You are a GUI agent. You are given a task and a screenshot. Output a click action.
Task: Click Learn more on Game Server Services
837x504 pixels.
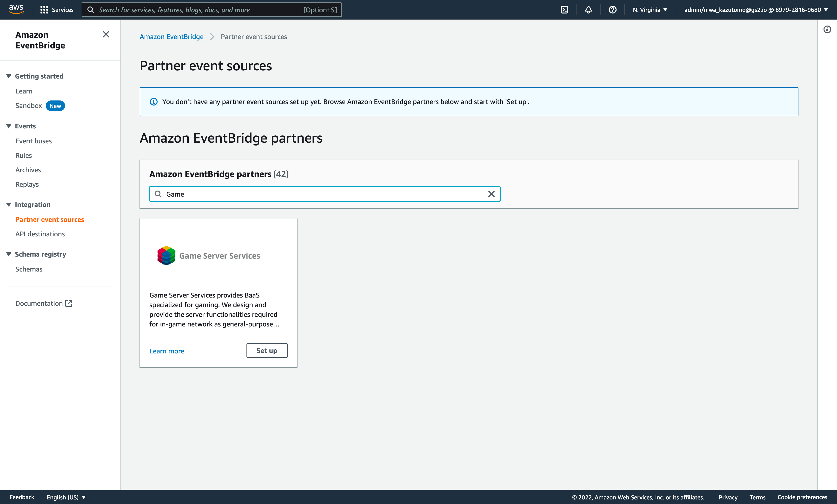167,351
